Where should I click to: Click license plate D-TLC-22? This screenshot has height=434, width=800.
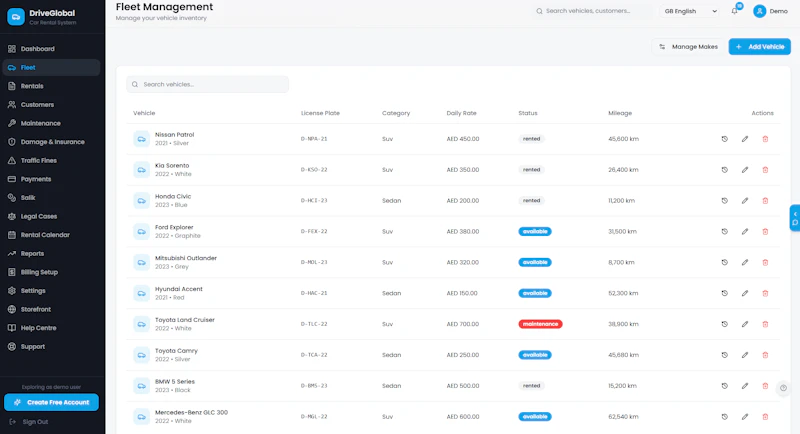tap(314, 324)
